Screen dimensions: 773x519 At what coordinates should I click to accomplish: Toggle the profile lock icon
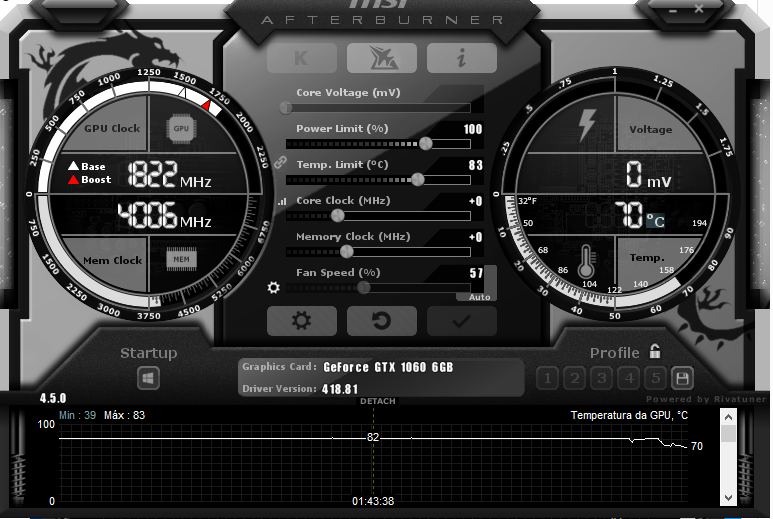click(x=655, y=351)
